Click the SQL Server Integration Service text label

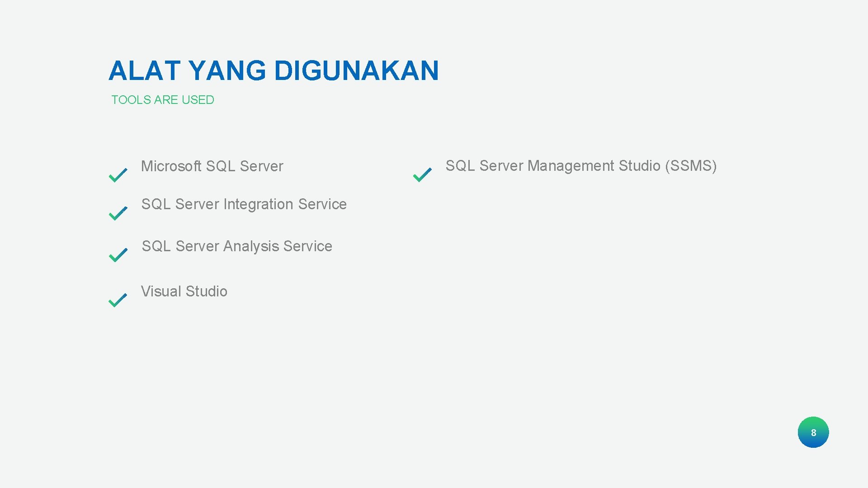(244, 204)
